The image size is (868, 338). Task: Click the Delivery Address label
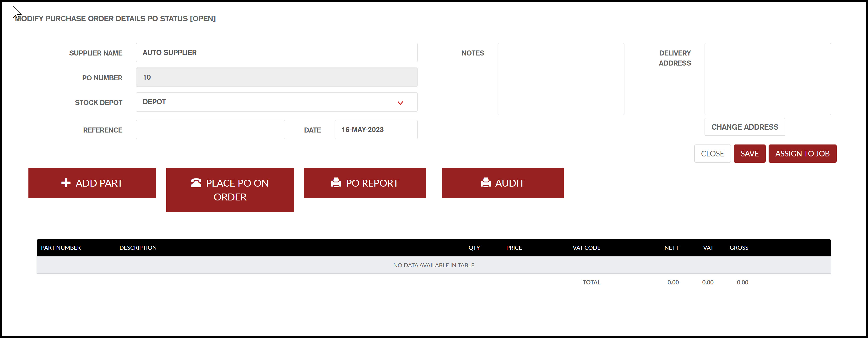(675, 58)
